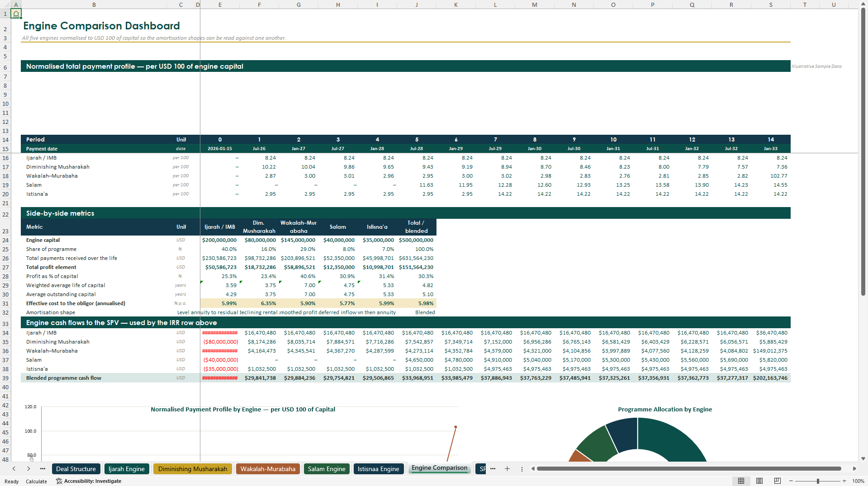
Task: Click Programme Allocation by Engine chart title
Action: [x=665, y=409]
